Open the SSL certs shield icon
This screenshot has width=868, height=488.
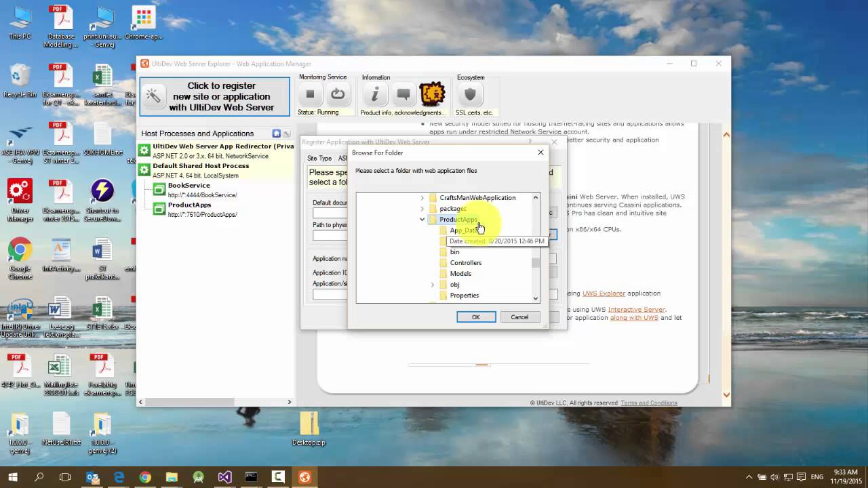pos(470,95)
